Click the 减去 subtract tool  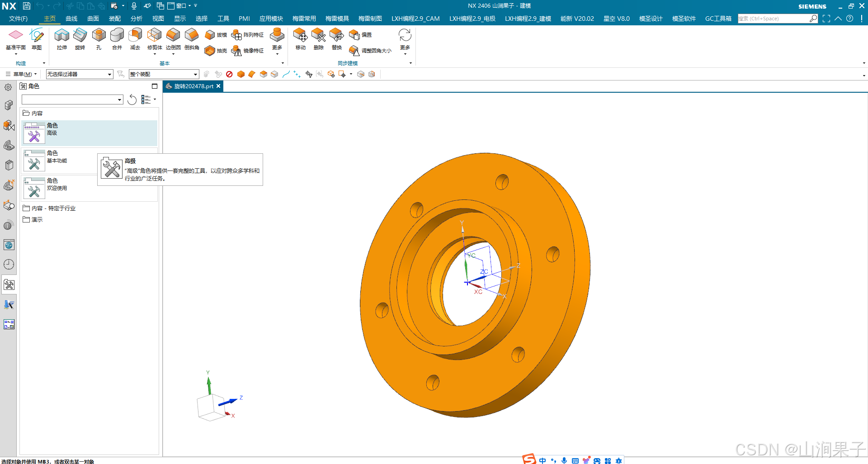pyautogui.click(x=135, y=38)
